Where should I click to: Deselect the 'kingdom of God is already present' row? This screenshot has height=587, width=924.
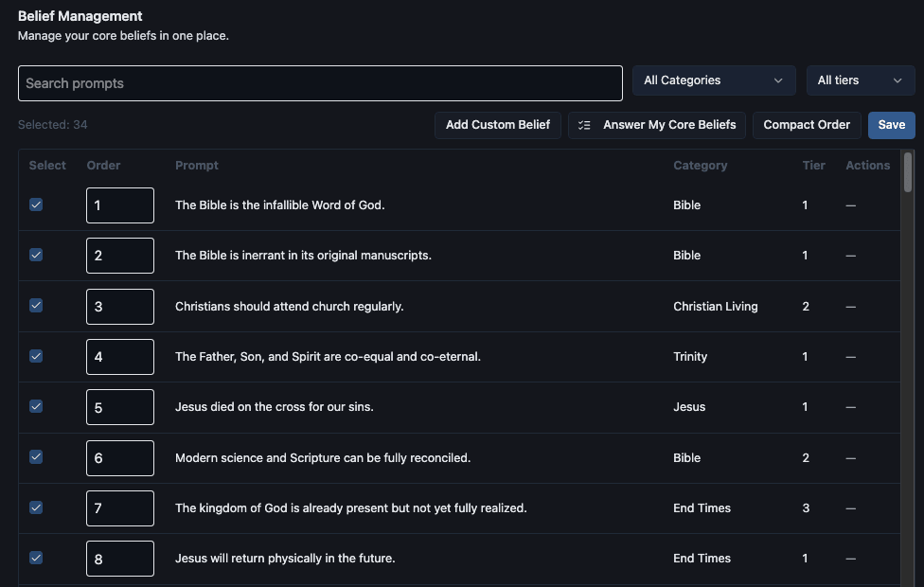(36, 507)
